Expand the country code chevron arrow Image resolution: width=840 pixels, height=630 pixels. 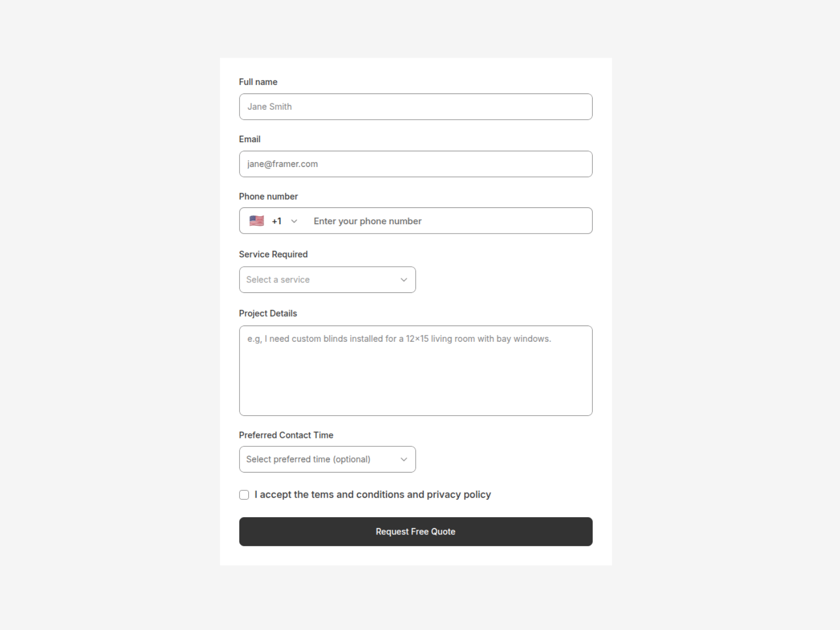pos(294,221)
